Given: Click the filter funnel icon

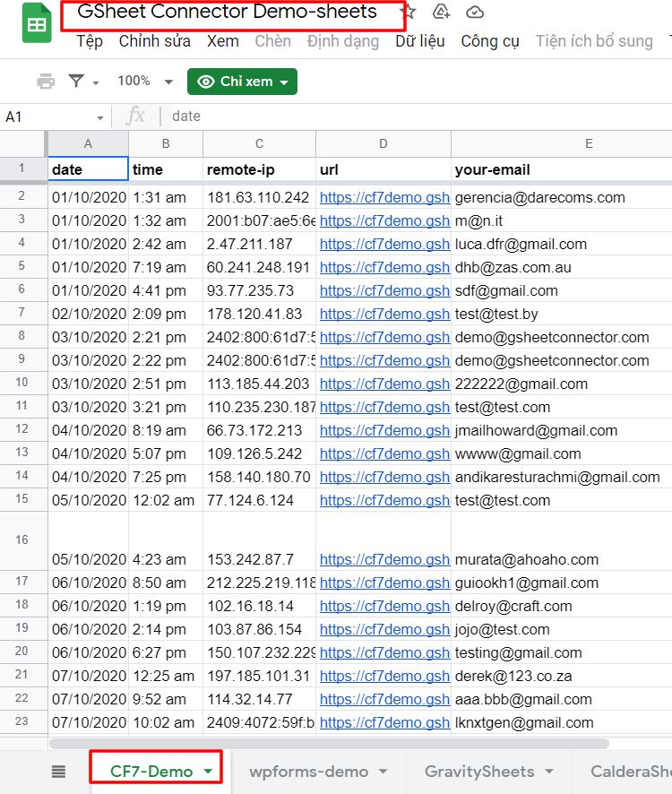Looking at the screenshot, I should coord(77,82).
